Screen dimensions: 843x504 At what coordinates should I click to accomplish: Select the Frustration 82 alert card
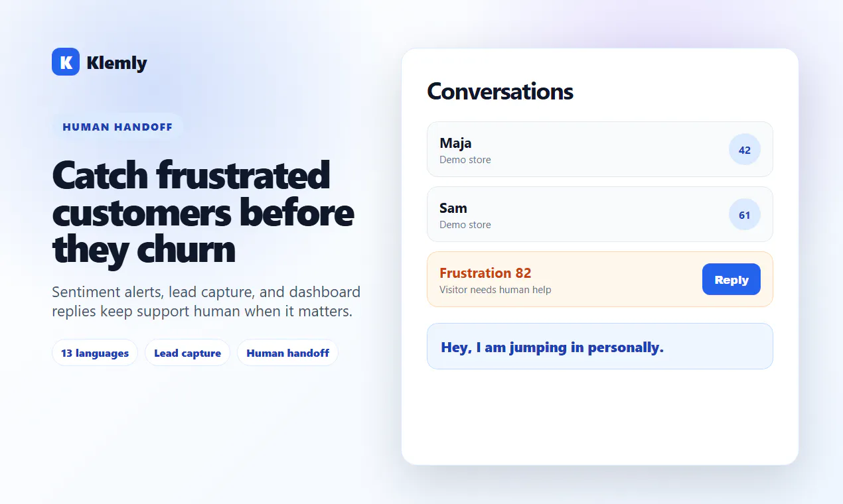pyautogui.click(x=600, y=279)
